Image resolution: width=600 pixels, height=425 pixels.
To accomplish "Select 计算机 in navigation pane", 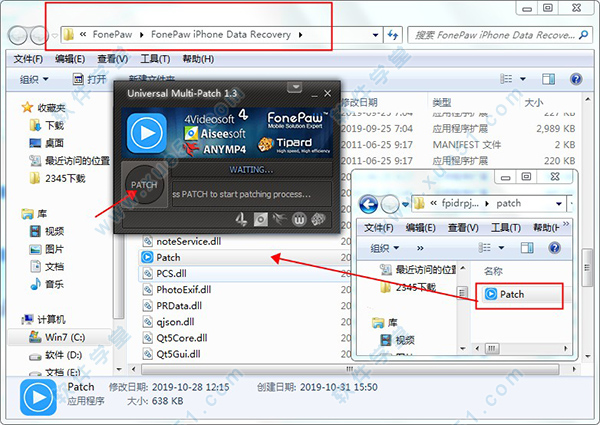I will click(51, 319).
